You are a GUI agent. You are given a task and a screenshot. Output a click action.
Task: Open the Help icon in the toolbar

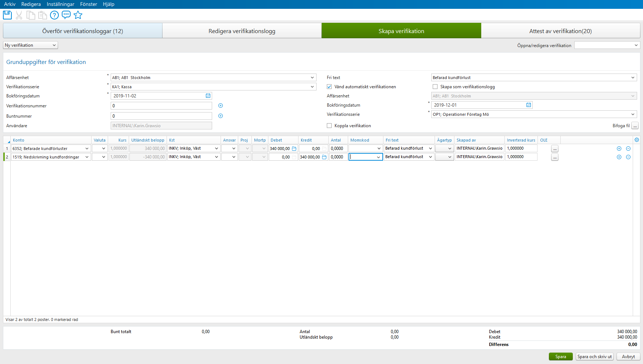(x=54, y=15)
